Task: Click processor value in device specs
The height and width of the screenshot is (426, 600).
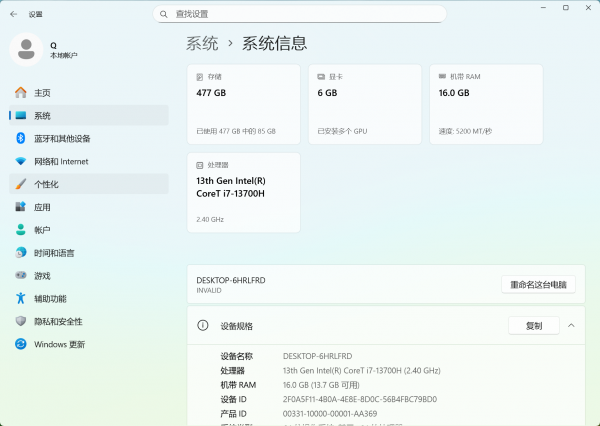Action: click(x=362, y=371)
